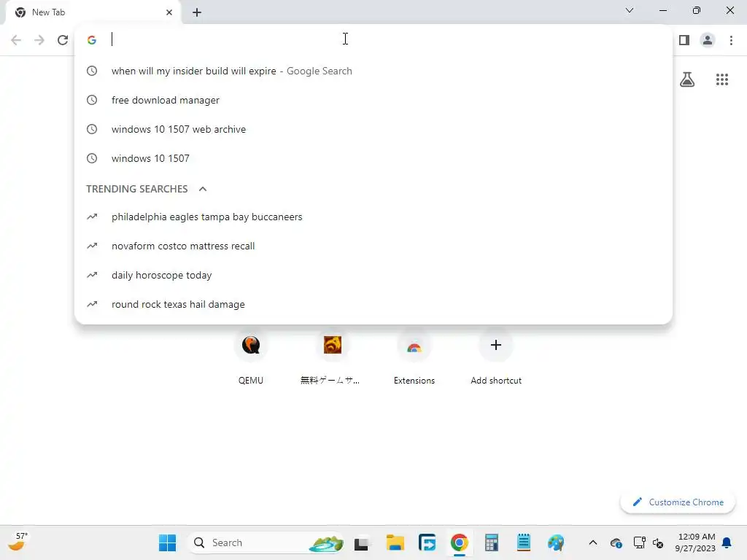Open Search Labs flask icon
The width and height of the screenshot is (747, 560).
click(687, 79)
